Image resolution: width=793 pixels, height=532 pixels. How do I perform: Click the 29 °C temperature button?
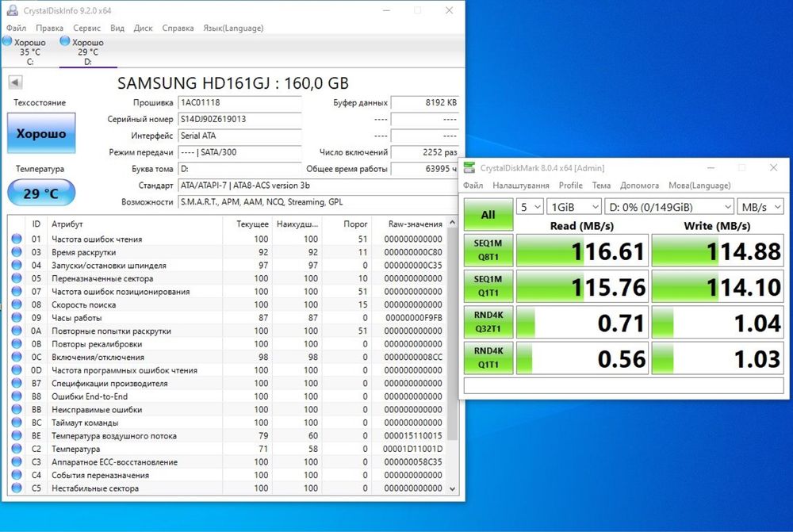click(x=41, y=193)
